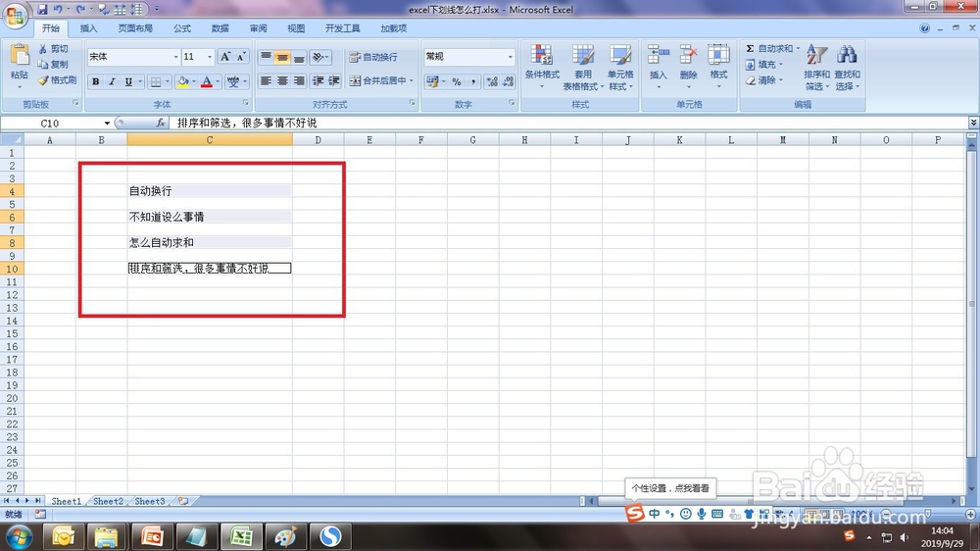Select cell C4 containing 自动换行
Screen dimensions: 980x551
pos(210,191)
